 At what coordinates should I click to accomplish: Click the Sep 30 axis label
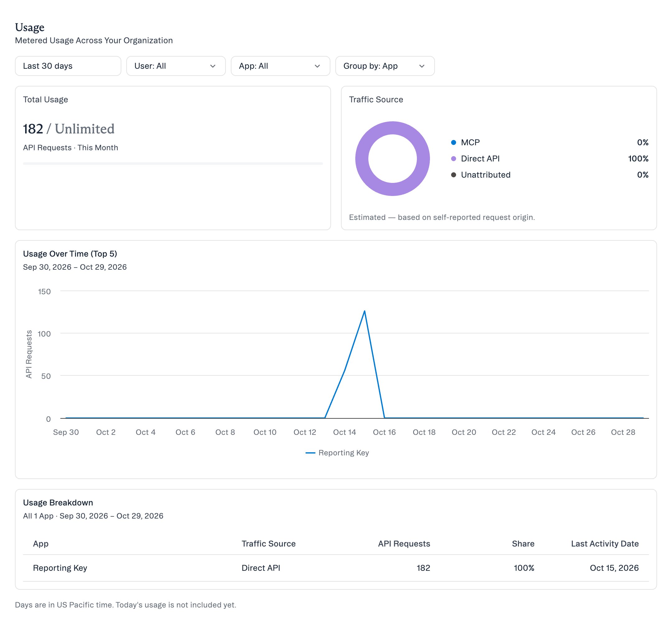click(x=66, y=432)
